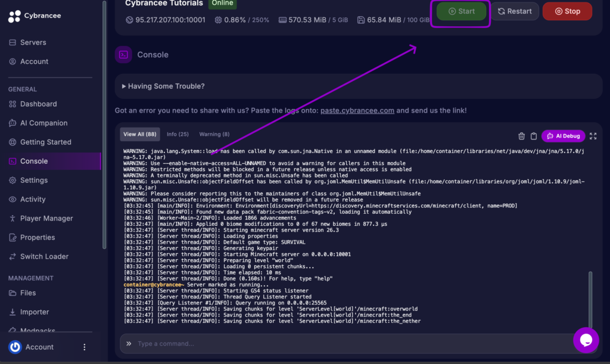Copy console logs with the clipboard icon
Screen dimensions: 610x364
533,136
